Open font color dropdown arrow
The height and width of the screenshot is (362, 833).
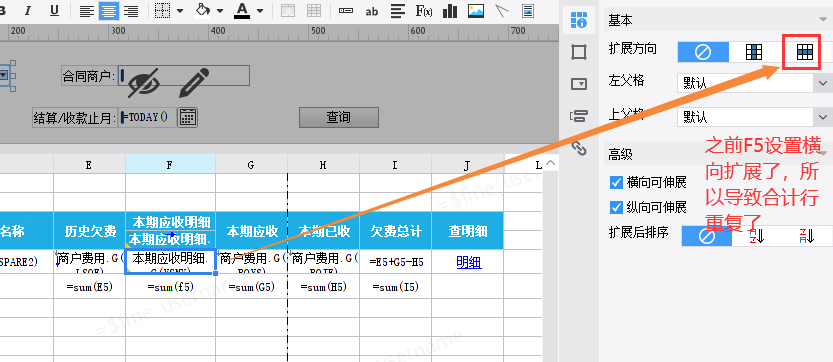(x=260, y=11)
